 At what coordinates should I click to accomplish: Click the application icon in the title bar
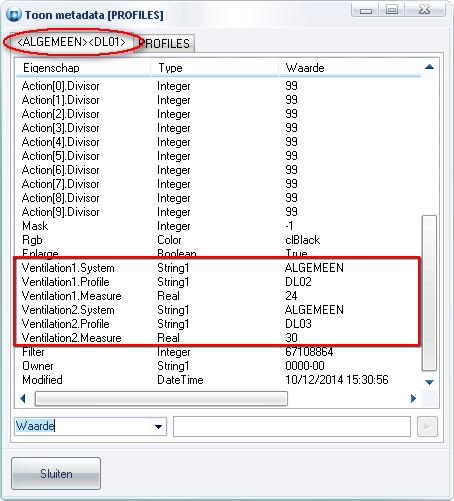[x=14, y=15]
